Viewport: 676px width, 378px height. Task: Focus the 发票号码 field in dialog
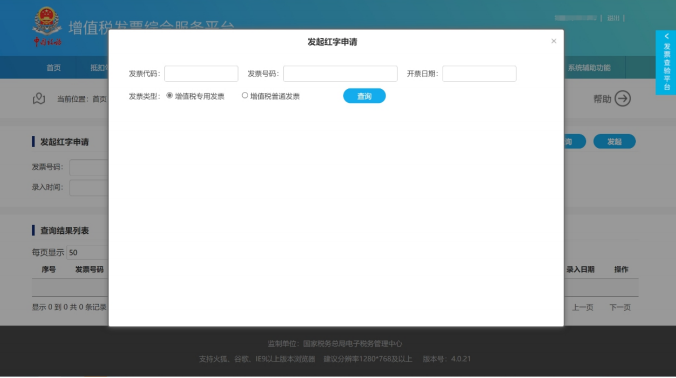(340, 74)
